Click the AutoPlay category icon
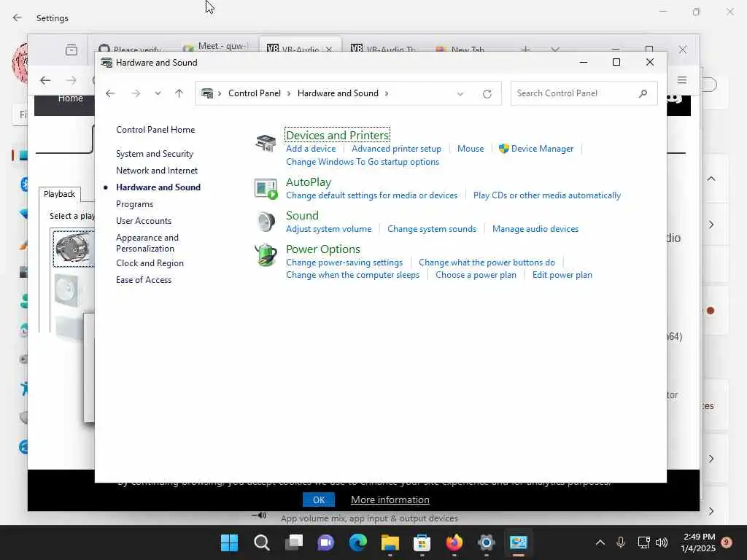Viewport: 747px width, 560px height. (266, 189)
